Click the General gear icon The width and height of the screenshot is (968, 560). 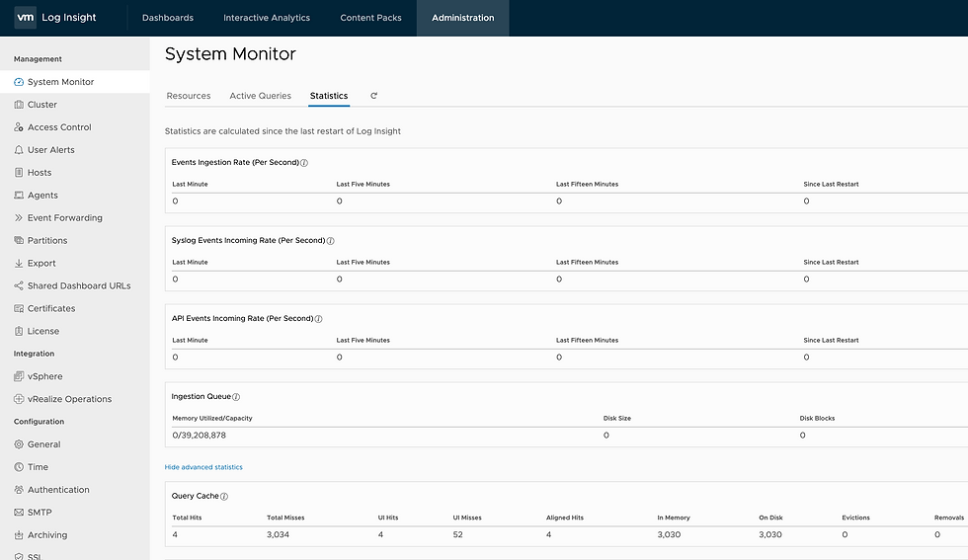click(x=19, y=444)
